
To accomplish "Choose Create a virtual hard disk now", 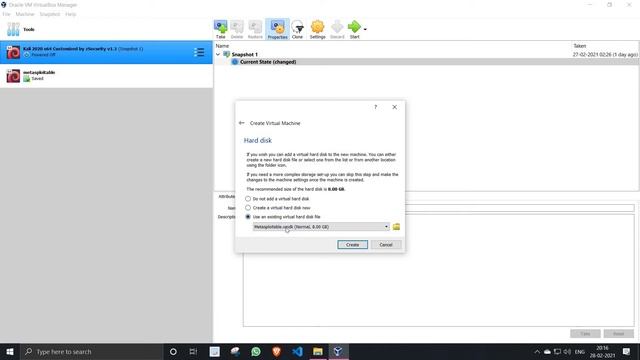I will [x=248, y=208].
